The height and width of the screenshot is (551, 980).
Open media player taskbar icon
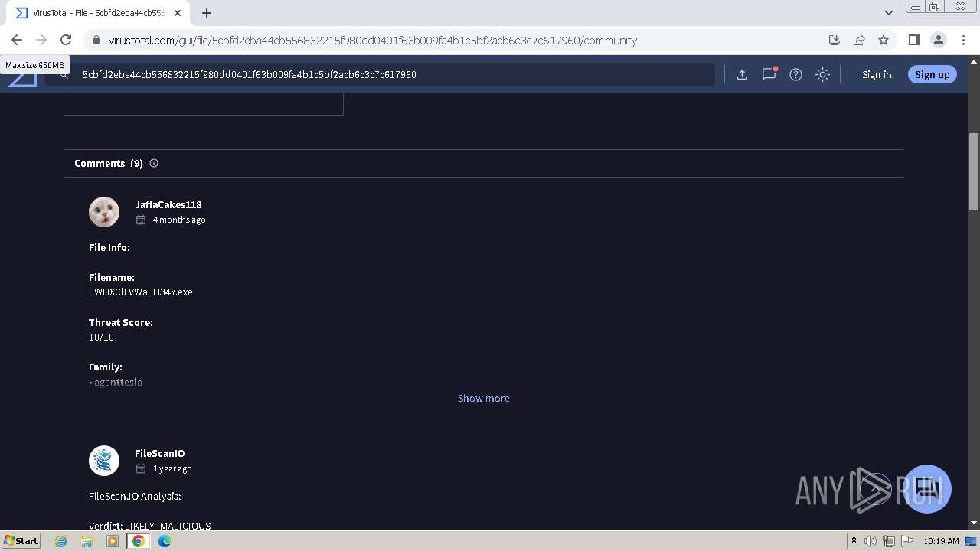pyautogui.click(x=113, y=541)
